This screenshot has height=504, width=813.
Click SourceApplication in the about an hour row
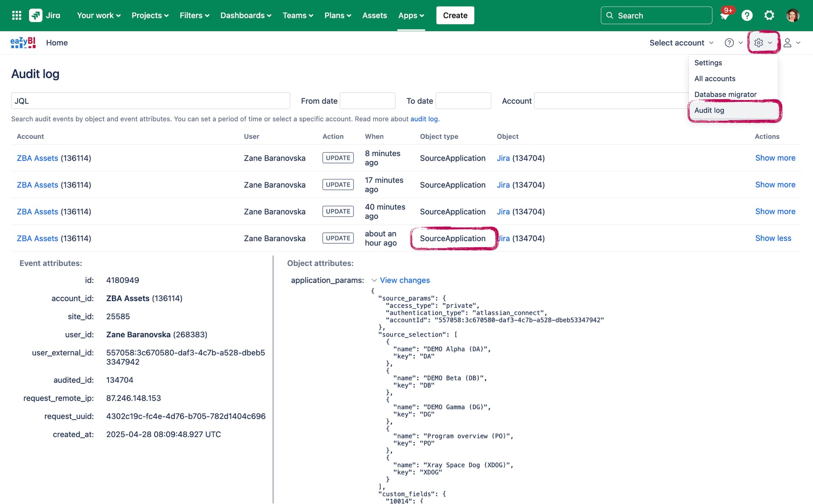(453, 238)
